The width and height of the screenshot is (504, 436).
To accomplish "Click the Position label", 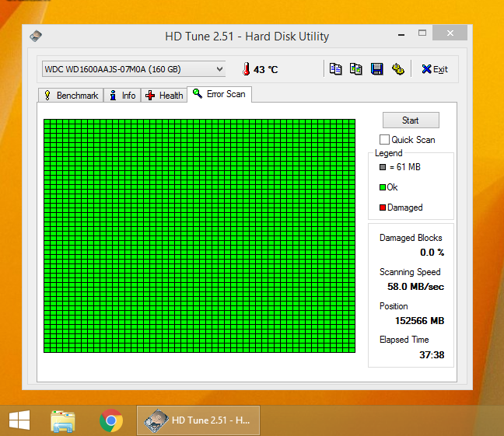I will pyautogui.click(x=394, y=306).
